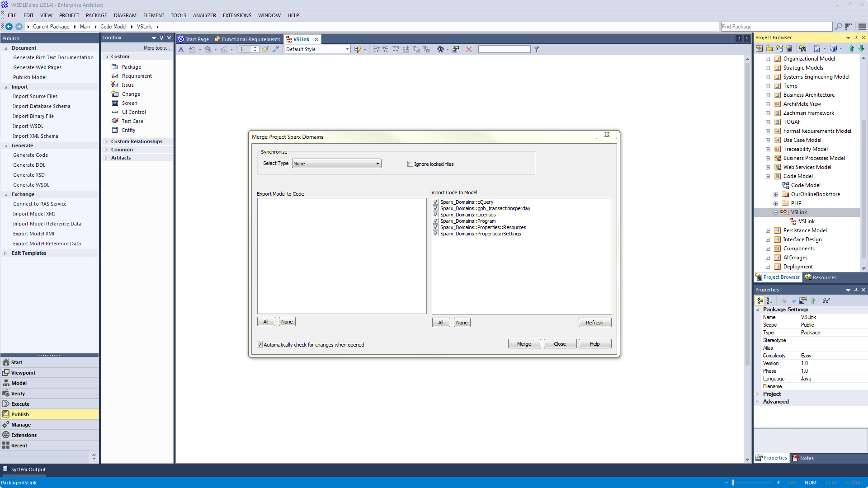Click the find in project binoculars icon
This screenshot has height=488, width=868.
(803, 48)
